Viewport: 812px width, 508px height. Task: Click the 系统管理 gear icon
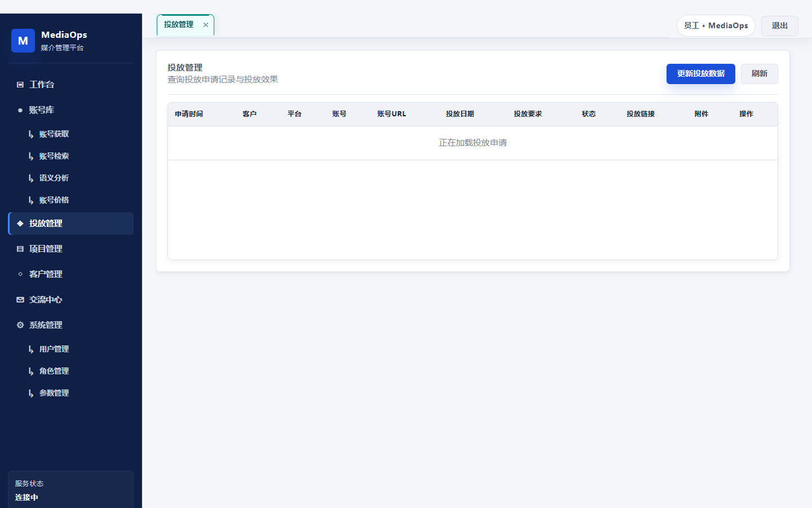[20, 325]
